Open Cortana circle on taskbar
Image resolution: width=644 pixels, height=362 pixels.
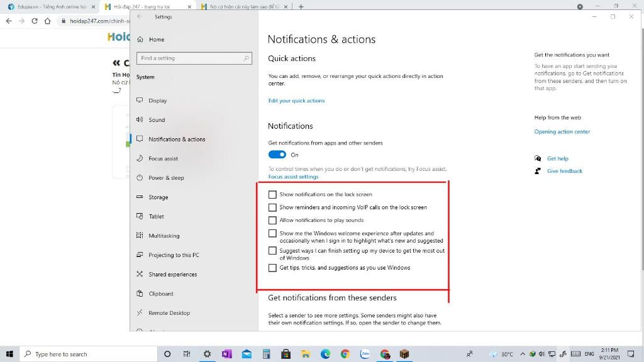167,354
